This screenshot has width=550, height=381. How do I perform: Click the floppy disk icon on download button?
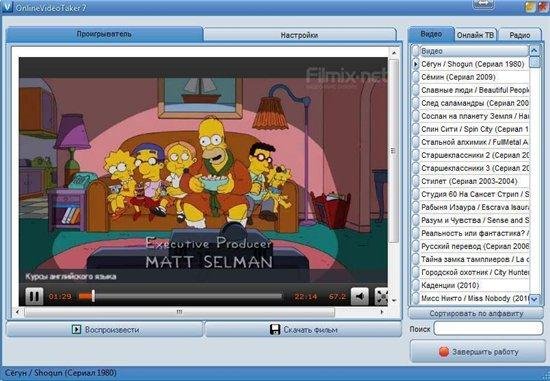click(x=275, y=329)
